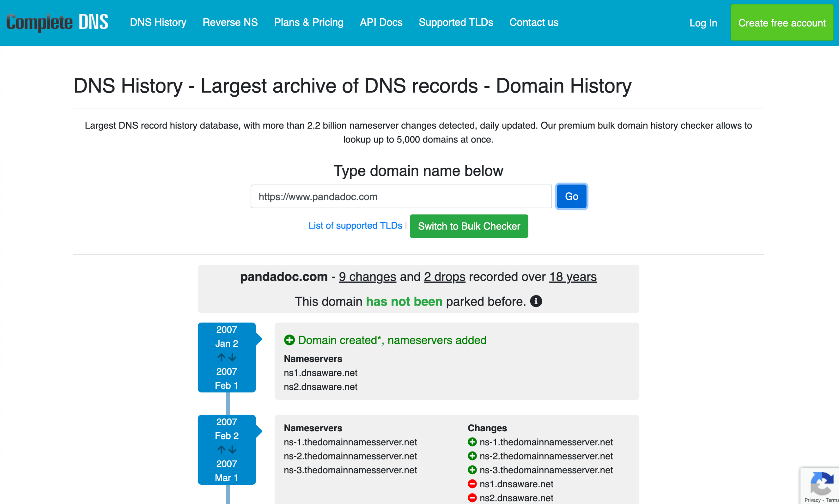Click the Jan 2 up-down arrows icon
The height and width of the screenshot is (504, 839).
(227, 357)
